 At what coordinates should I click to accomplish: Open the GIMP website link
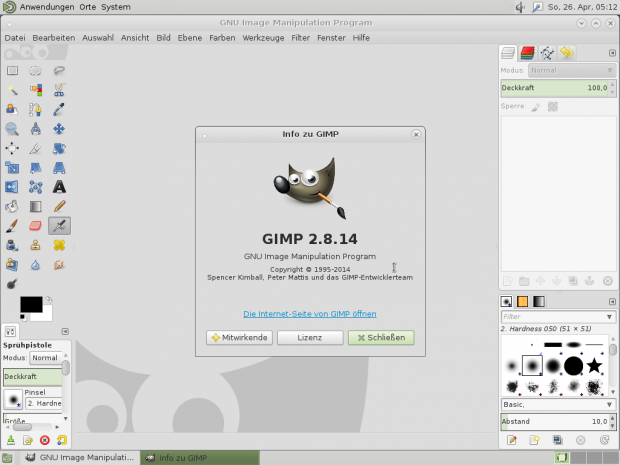pyautogui.click(x=310, y=314)
